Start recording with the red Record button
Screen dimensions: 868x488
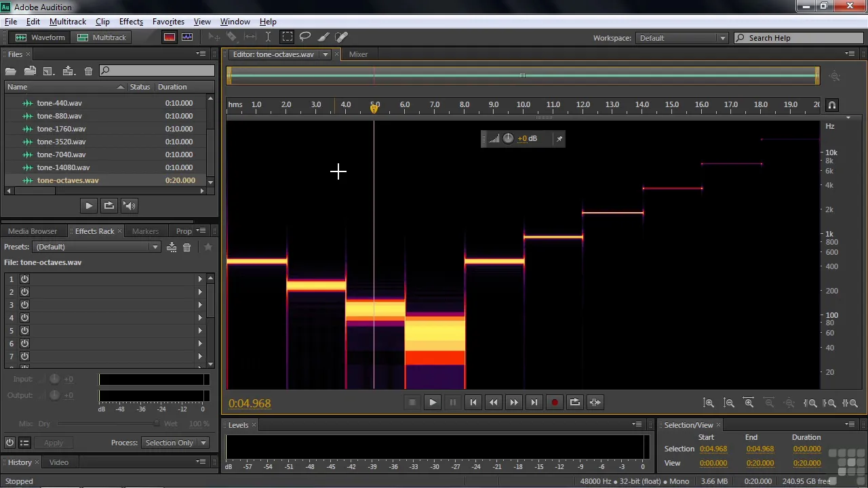554,403
